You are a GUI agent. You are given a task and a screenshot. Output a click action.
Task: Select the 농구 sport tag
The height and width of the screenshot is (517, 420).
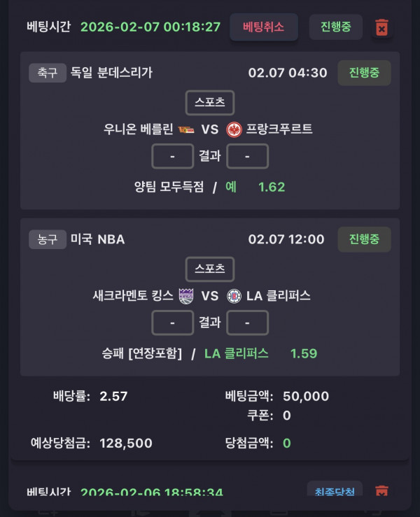(48, 239)
